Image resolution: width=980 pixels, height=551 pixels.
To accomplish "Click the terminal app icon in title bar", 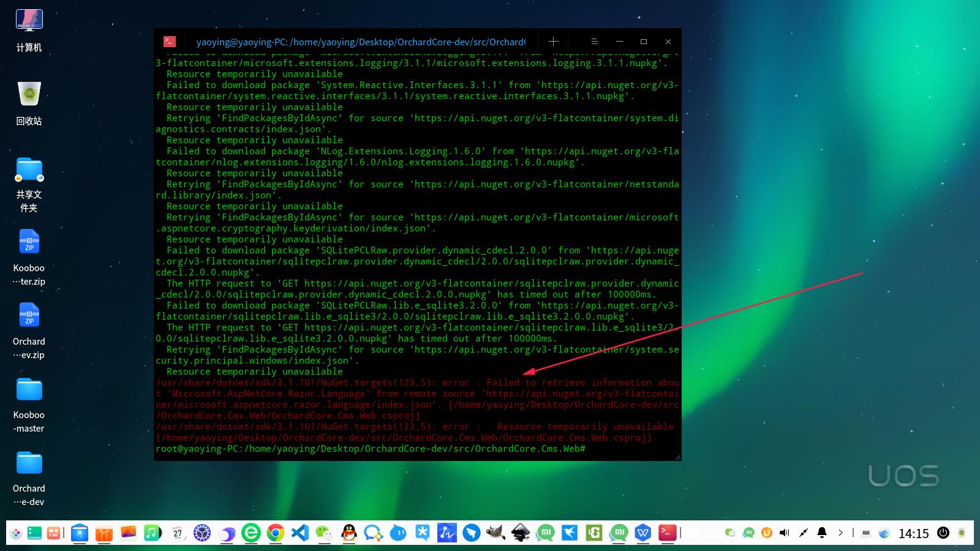I will 170,41.
